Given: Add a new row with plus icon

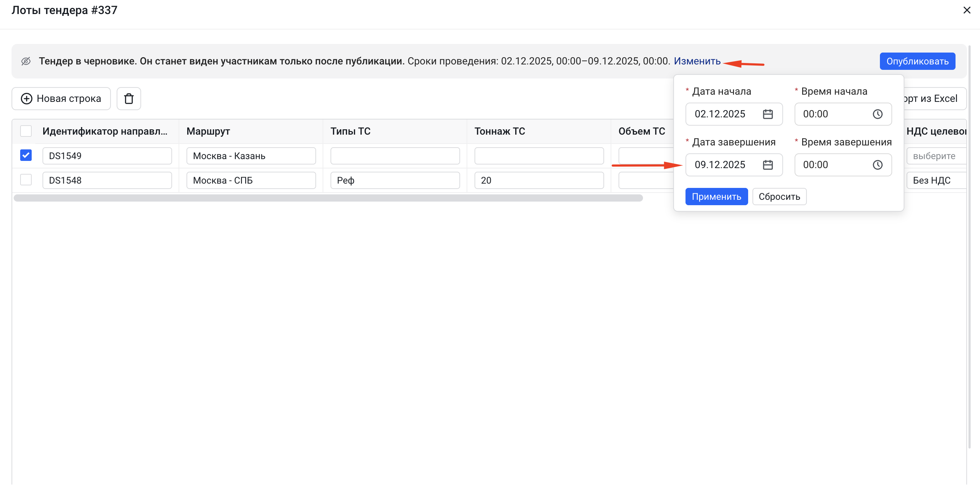Looking at the screenshot, I should pos(61,99).
